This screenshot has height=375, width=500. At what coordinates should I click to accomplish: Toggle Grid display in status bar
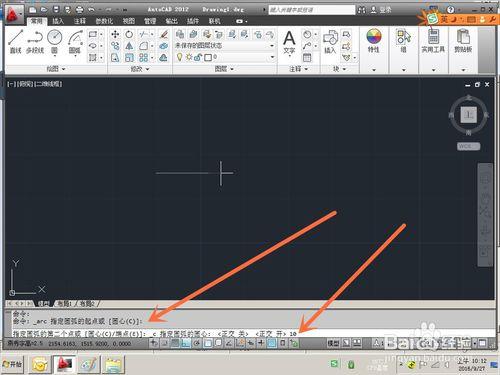(175, 343)
